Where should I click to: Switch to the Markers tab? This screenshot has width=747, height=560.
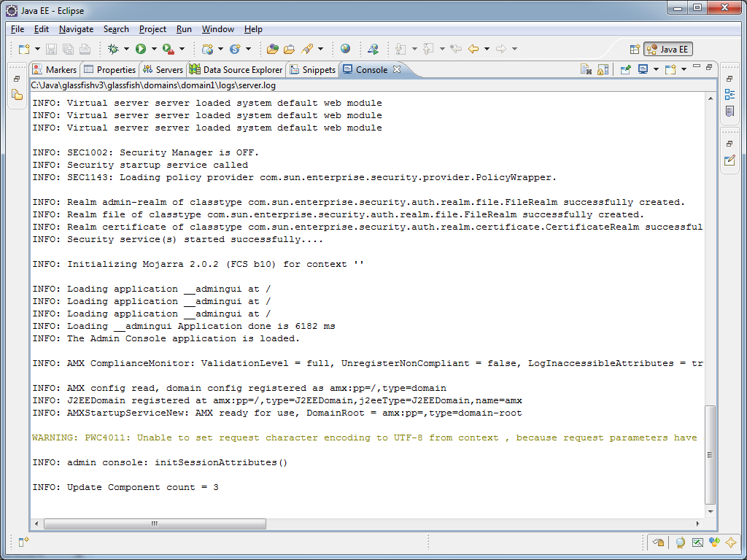pyautogui.click(x=54, y=69)
